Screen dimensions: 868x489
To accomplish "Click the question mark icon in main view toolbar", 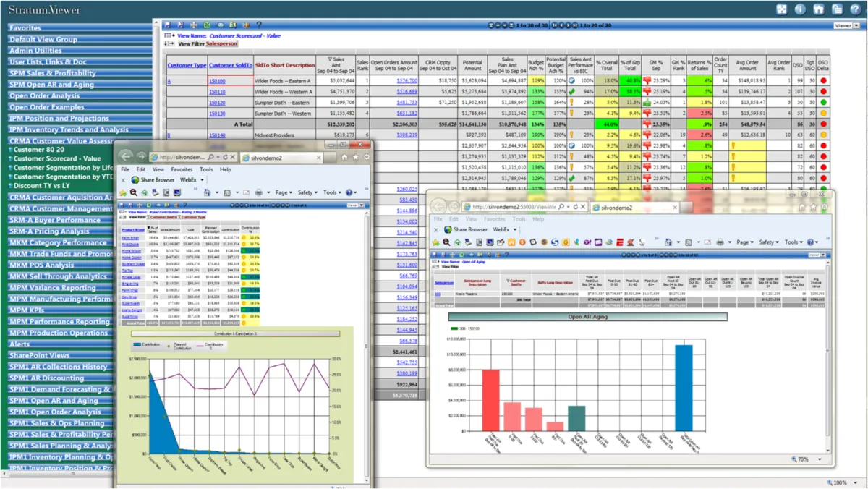I will tap(259, 25).
